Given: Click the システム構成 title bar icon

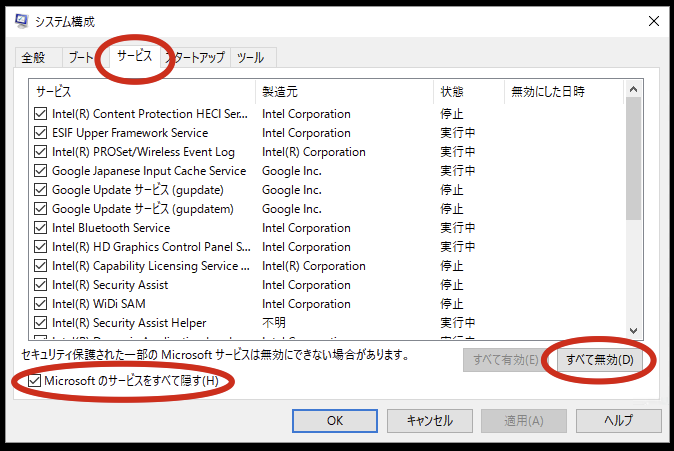Looking at the screenshot, I should coord(21,21).
